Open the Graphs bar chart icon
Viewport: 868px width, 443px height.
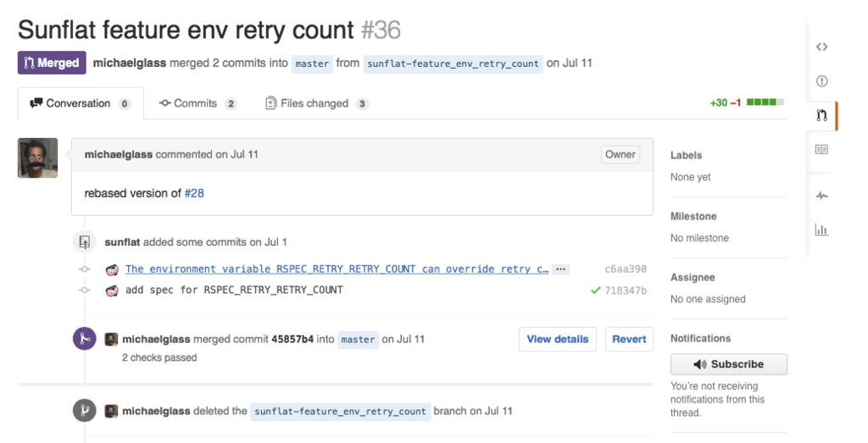(x=821, y=230)
